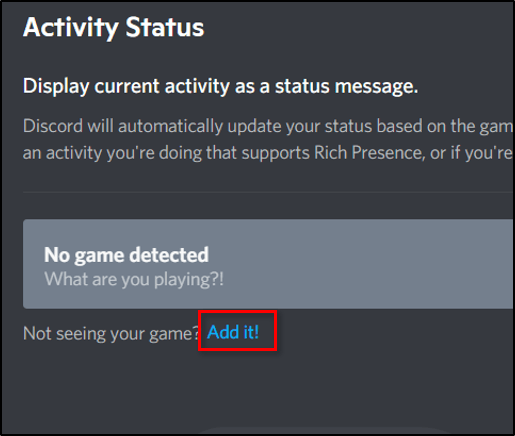Click the "Not seeing your game?" text
Image resolution: width=515 pixels, height=436 pixels.
tap(111, 334)
